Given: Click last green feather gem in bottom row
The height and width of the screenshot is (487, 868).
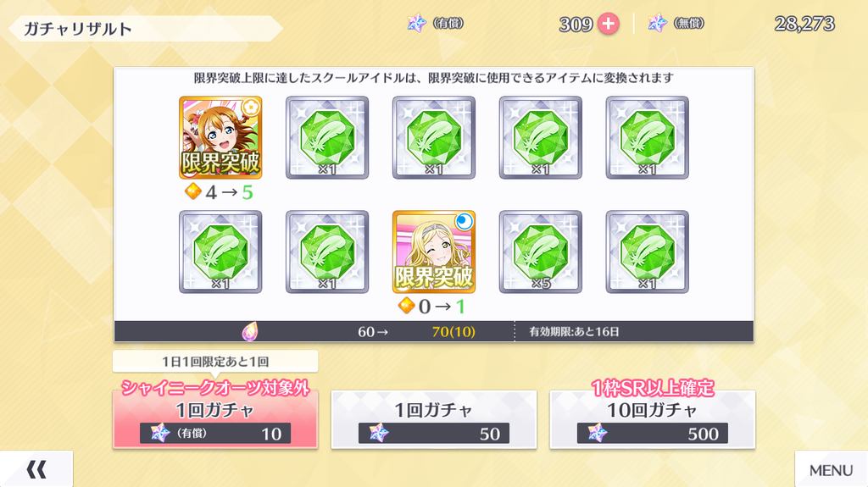Looking at the screenshot, I should 647,252.
